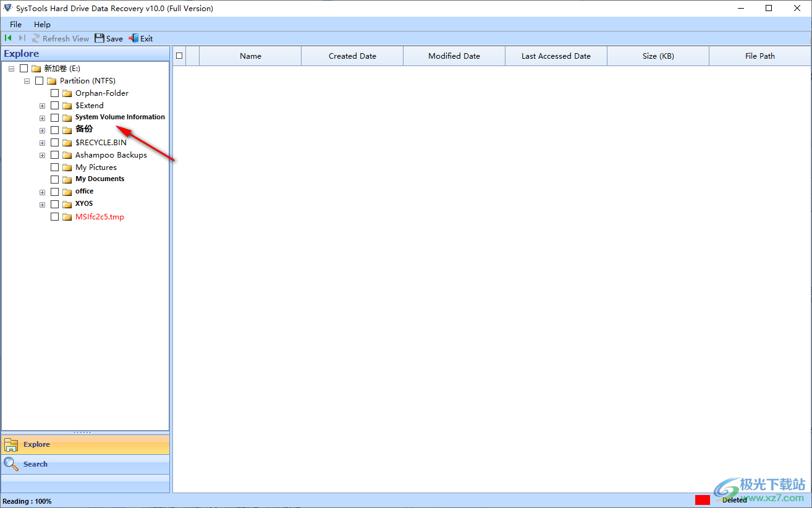Click folder icon of MSIfc2c5.tmp
The width and height of the screenshot is (812, 508).
tap(67, 217)
